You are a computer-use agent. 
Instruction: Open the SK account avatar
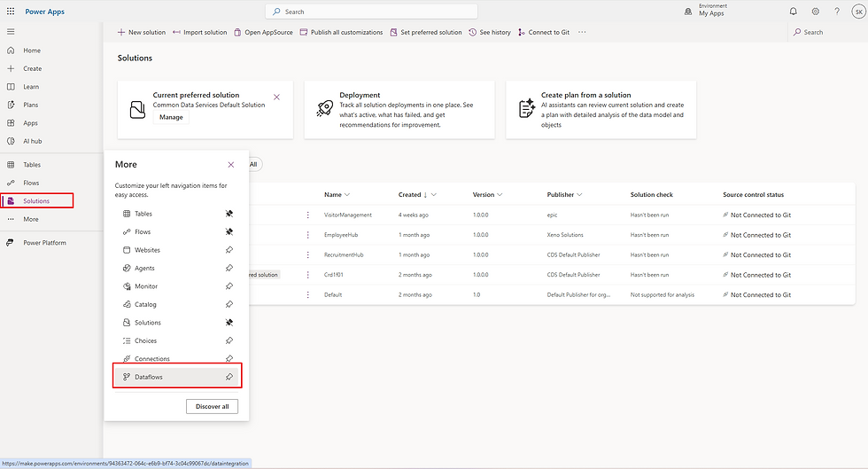coord(858,12)
